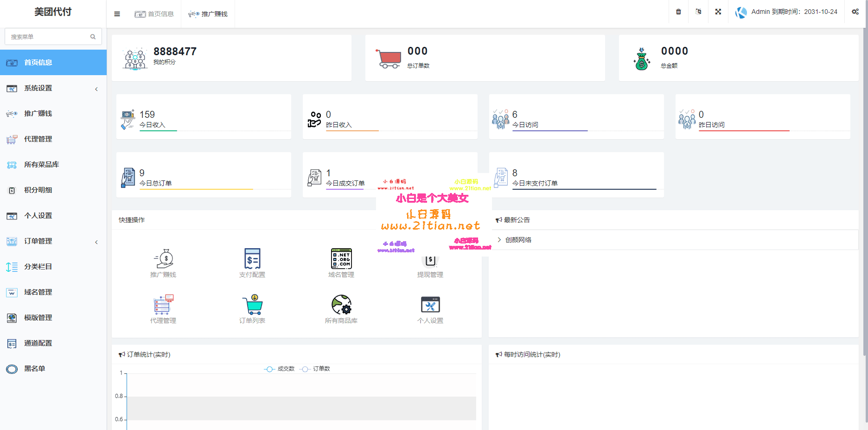
Task: Open Admin account expiry link
Action: (x=794, y=12)
